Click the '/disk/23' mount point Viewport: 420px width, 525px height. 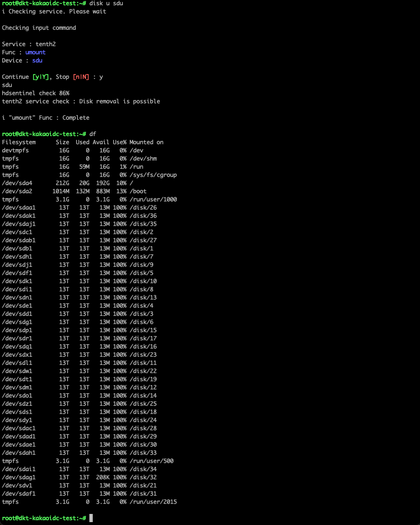point(143,355)
